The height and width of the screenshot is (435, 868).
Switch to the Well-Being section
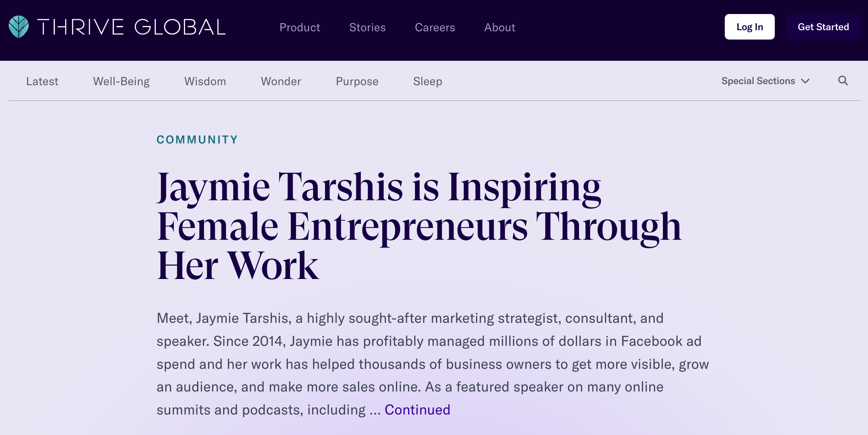[121, 81]
